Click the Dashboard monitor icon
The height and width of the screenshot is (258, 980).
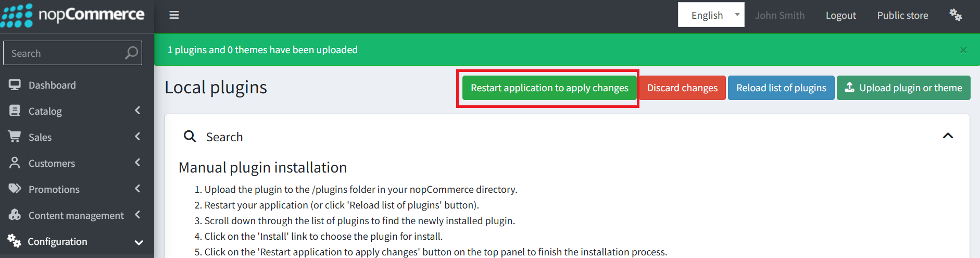(15, 85)
